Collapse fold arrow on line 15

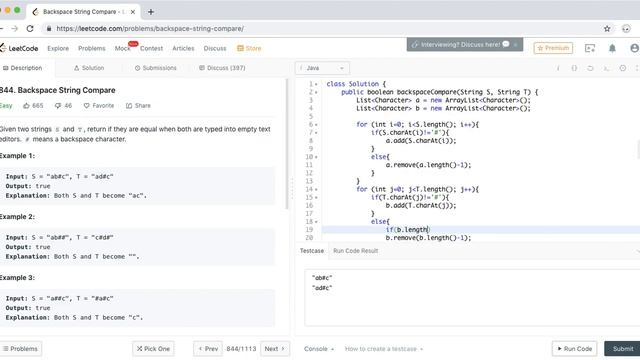tap(316, 198)
